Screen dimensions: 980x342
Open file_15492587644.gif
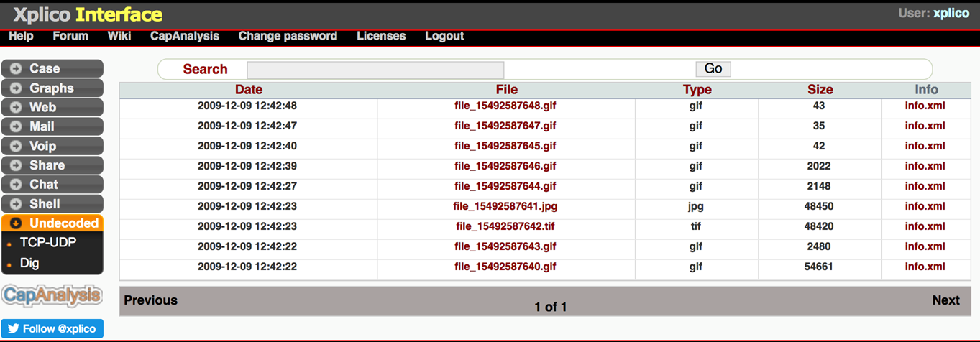(505, 186)
